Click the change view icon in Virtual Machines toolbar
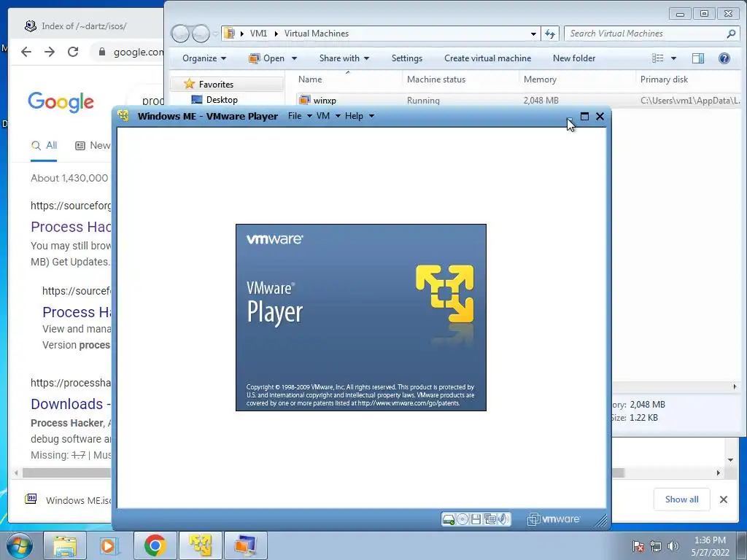The image size is (747, 560). tap(658, 58)
